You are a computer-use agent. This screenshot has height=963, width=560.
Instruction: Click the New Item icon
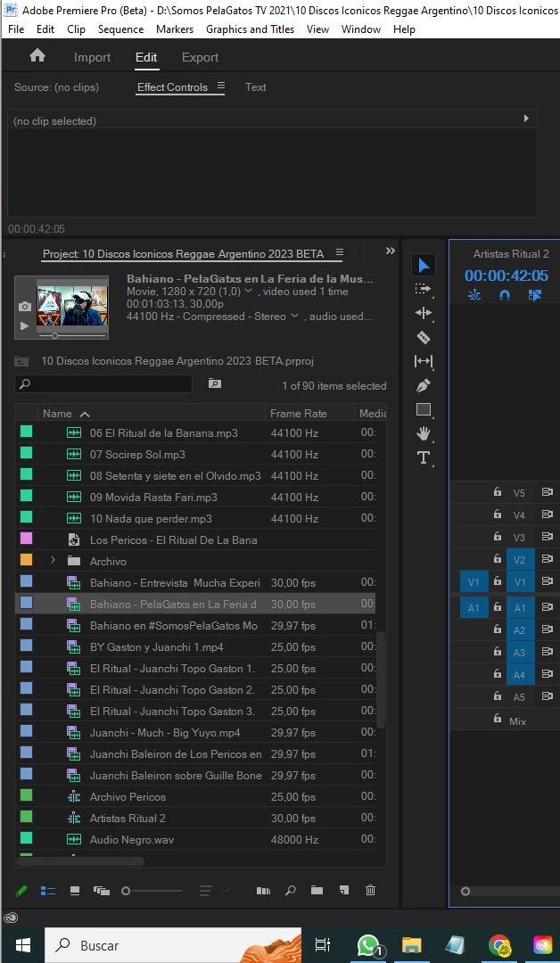tap(344, 890)
